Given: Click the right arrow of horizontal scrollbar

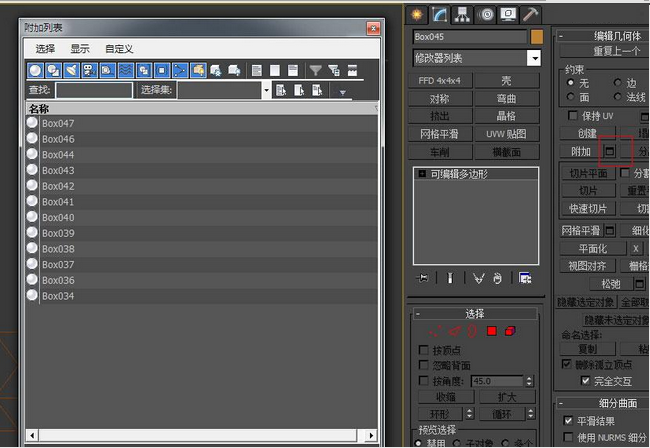Looking at the screenshot, I should click(x=371, y=435).
